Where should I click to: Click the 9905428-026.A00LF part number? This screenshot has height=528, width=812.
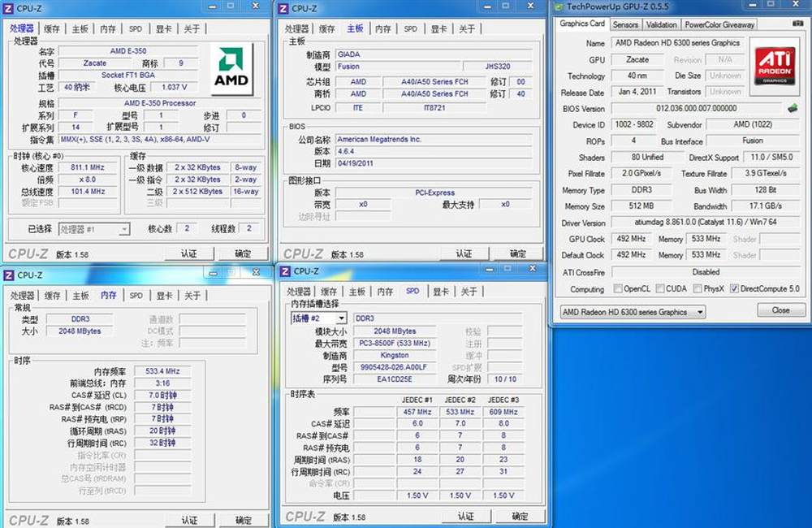click(395, 367)
